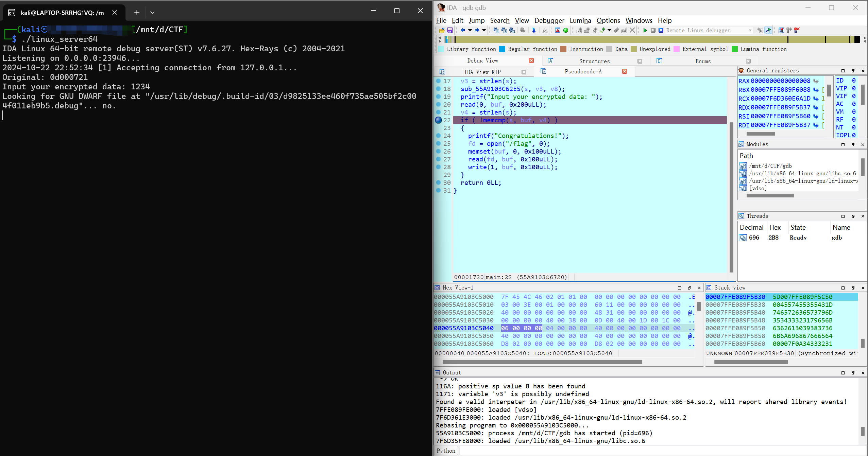Screen dimensions: 868x456
Task: Follow the RBX register jump arrow
Action: coord(816,90)
